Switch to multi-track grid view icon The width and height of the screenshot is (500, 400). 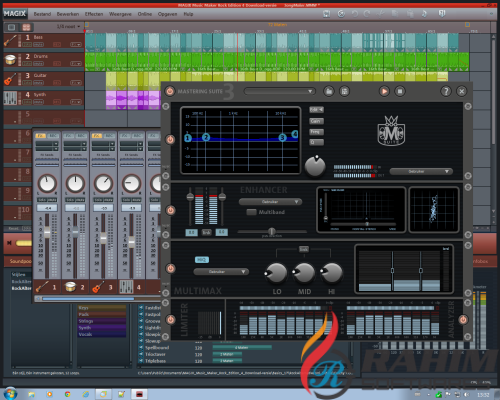coord(26,27)
